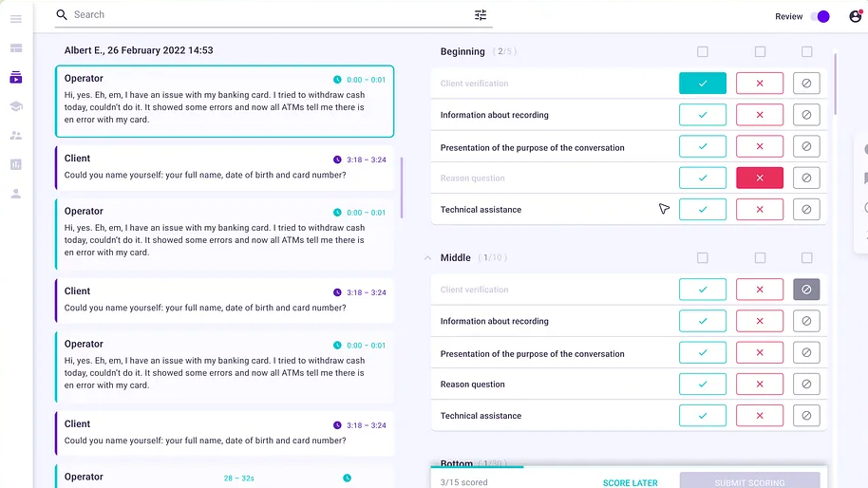The height and width of the screenshot is (488, 868).
Task: Click the red fail button for Beginning Reason question
Action: click(760, 178)
